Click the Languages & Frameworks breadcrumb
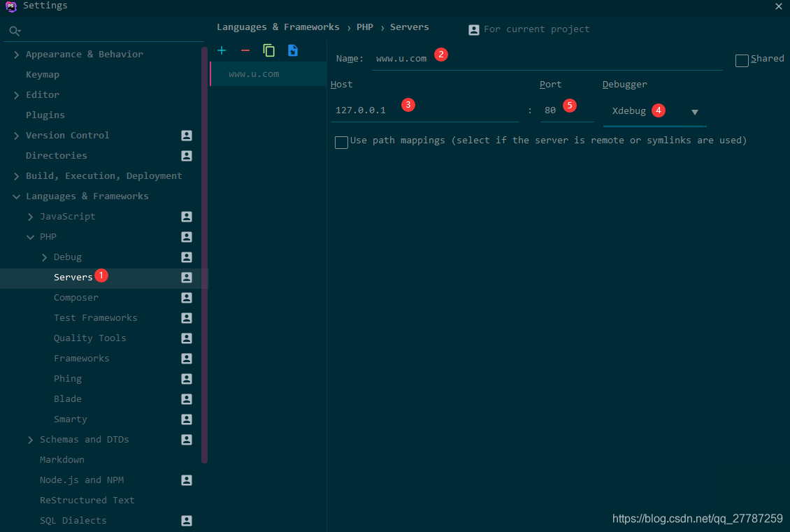 (278, 27)
